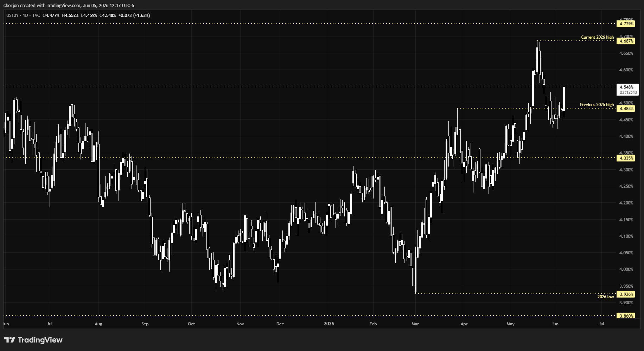The height and width of the screenshot is (351, 644).
Task: Click the 2026 low annotation
Action: point(606,297)
